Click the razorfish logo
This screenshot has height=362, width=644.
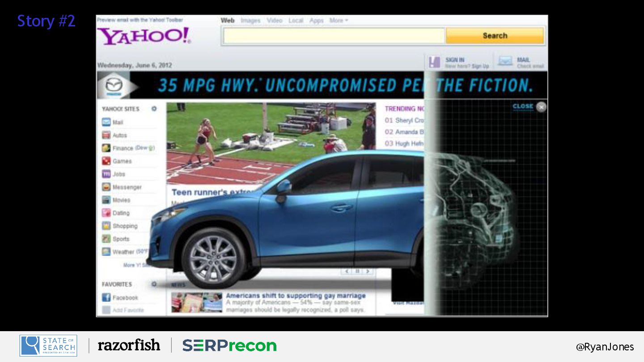[x=129, y=345]
